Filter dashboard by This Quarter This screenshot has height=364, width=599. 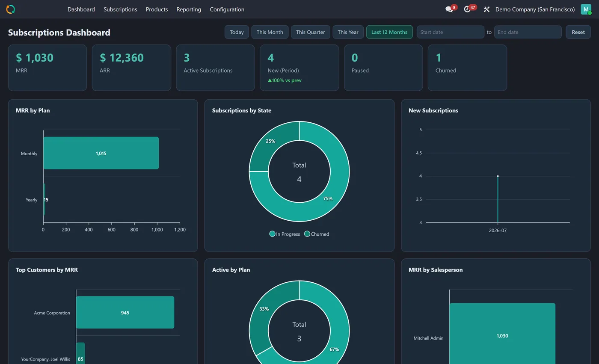pos(310,32)
